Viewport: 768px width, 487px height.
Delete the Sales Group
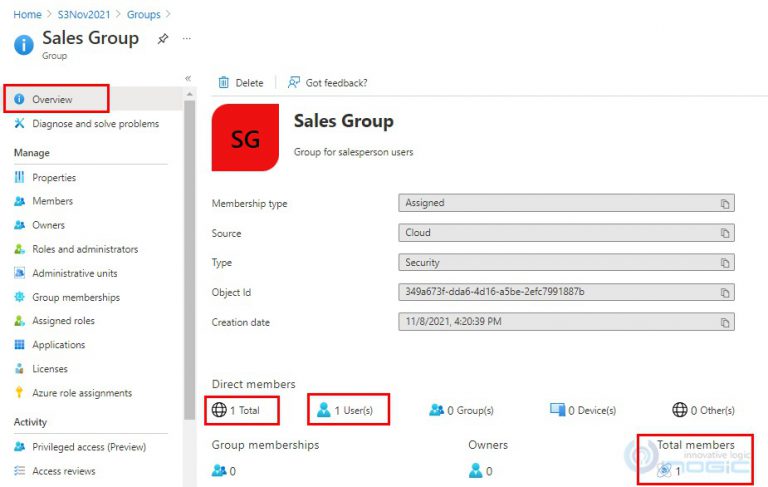241,83
